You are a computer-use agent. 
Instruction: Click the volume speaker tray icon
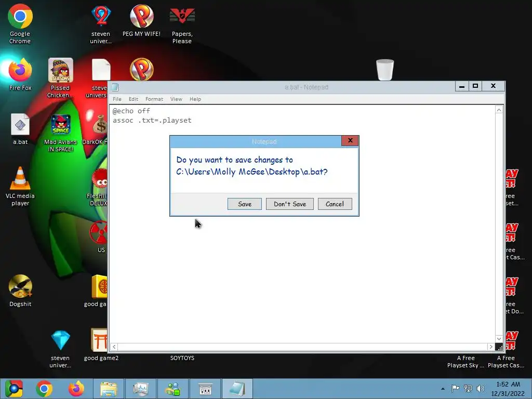[481, 389]
